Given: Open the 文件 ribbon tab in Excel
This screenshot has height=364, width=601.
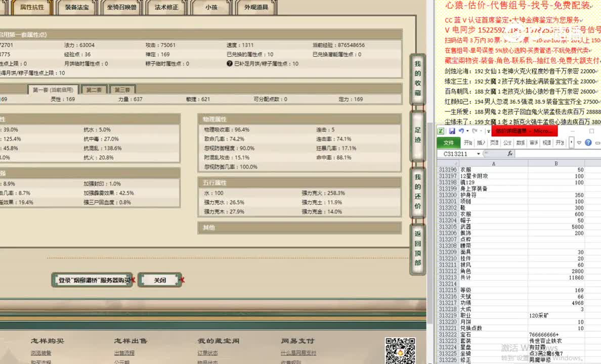Looking at the screenshot, I should pyautogui.click(x=450, y=143).
